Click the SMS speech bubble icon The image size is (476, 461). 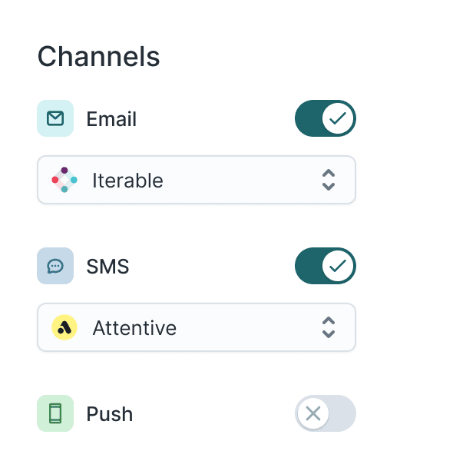click(55, 266)
